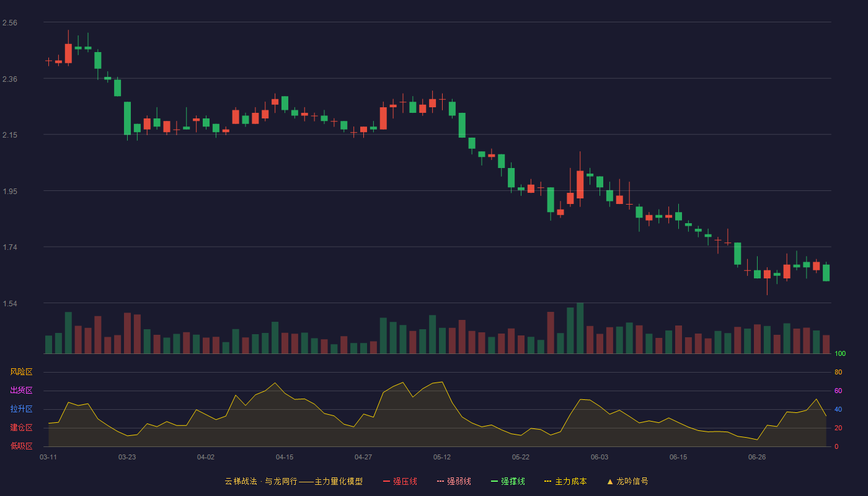This screenshot has width=868, height=496.
Task: Toggle the 强压线 legend series
Action: click(400, 481)
